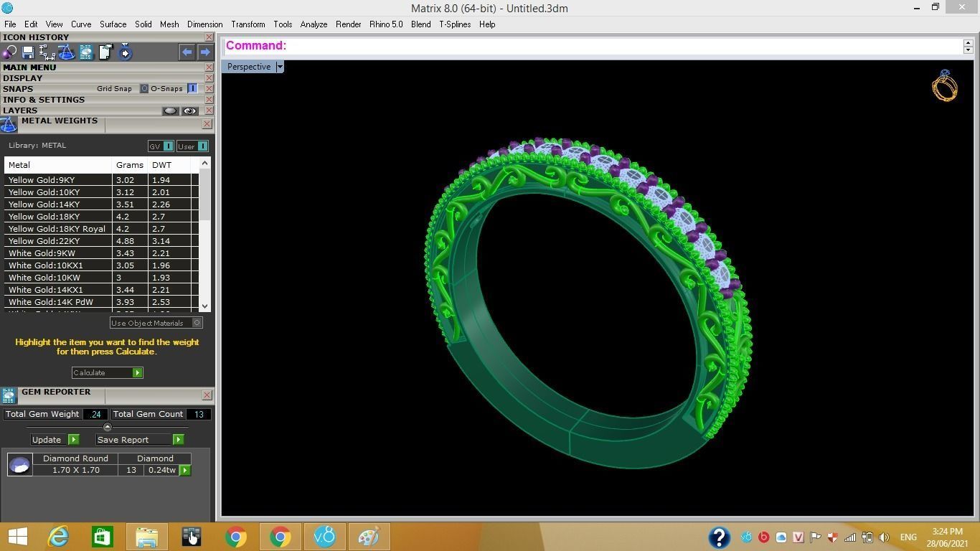Click the Gem Reporter panel header icon
The width and height of the screenshot is (980, 551).
pos(9,396)
